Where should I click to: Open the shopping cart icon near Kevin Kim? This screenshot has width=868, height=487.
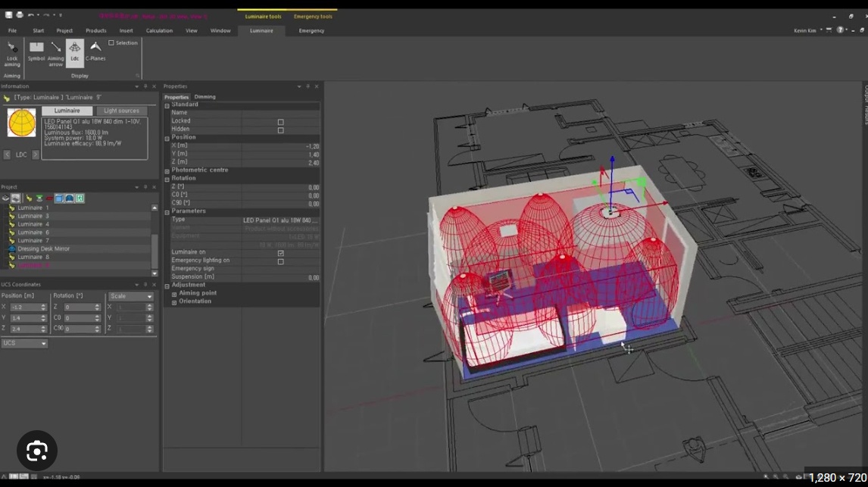pyautogui.click(x=829, y=30)
